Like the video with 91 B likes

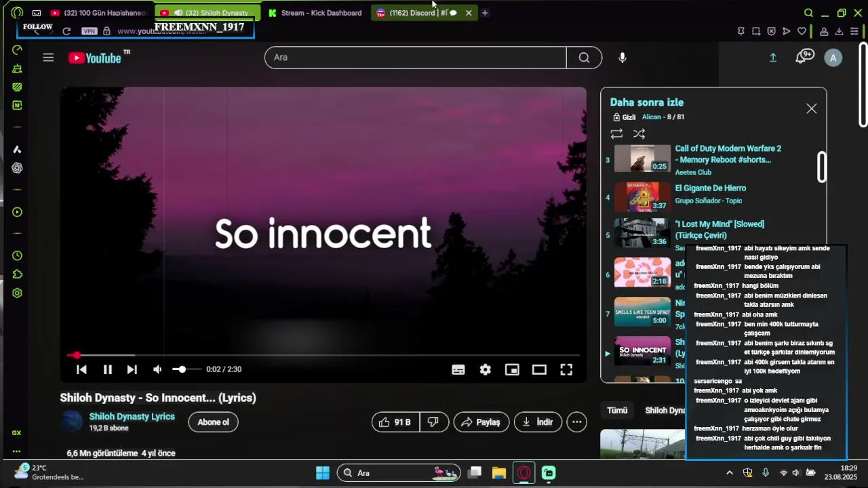(395, 422)
